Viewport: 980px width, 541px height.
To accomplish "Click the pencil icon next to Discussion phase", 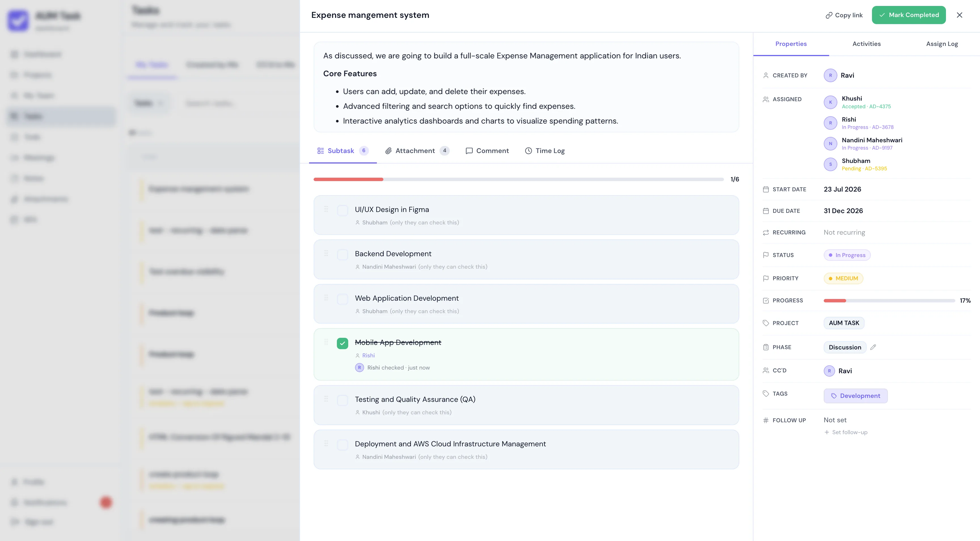I will coord(873,347).
